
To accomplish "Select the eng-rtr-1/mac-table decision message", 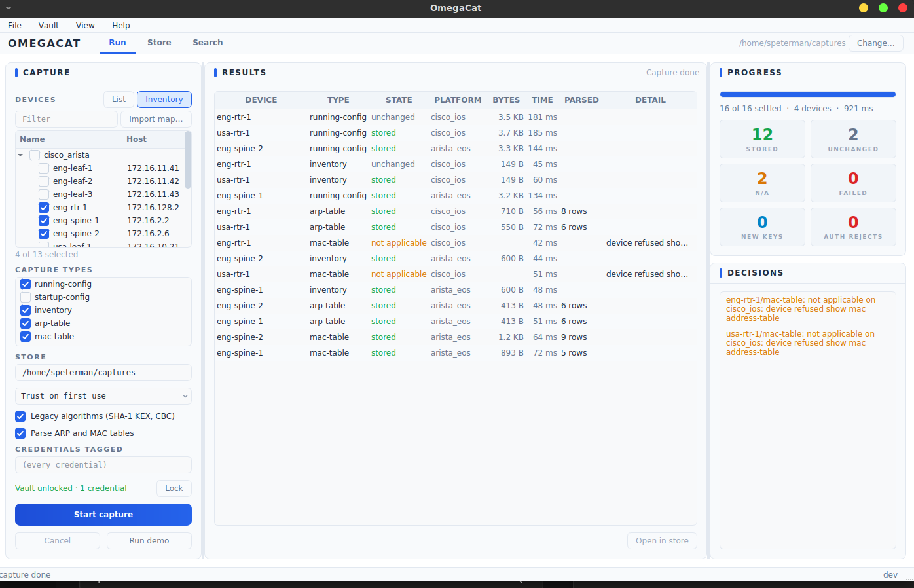I will (x=800, y=309).
